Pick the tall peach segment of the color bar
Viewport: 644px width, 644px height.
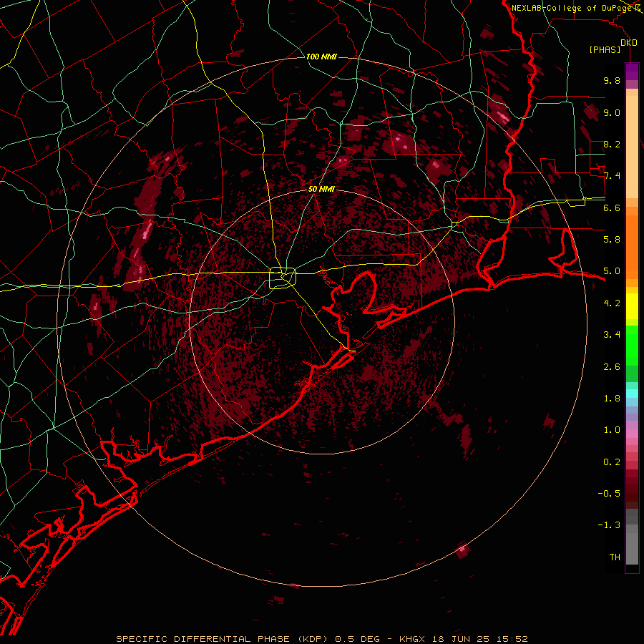point(632,147)
